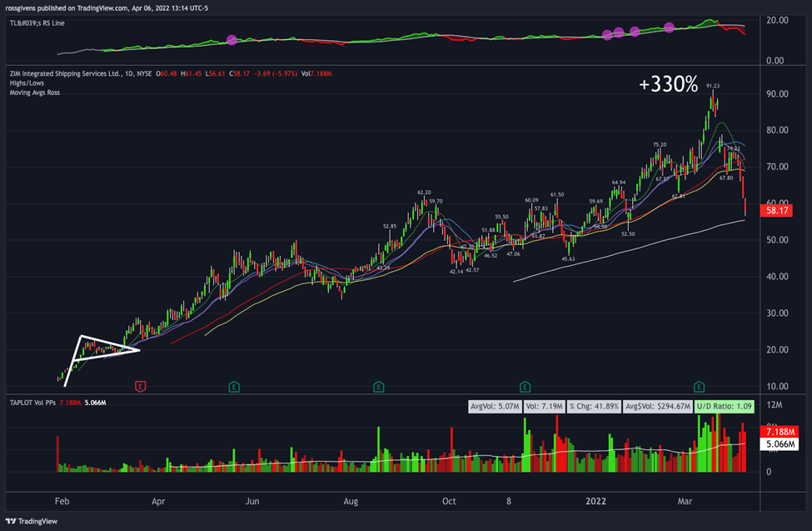This screenshot has width=812, height=531.
Task: Click the 67.80 pivot low label
Action: pyautogui.click(x=726, y=178)
